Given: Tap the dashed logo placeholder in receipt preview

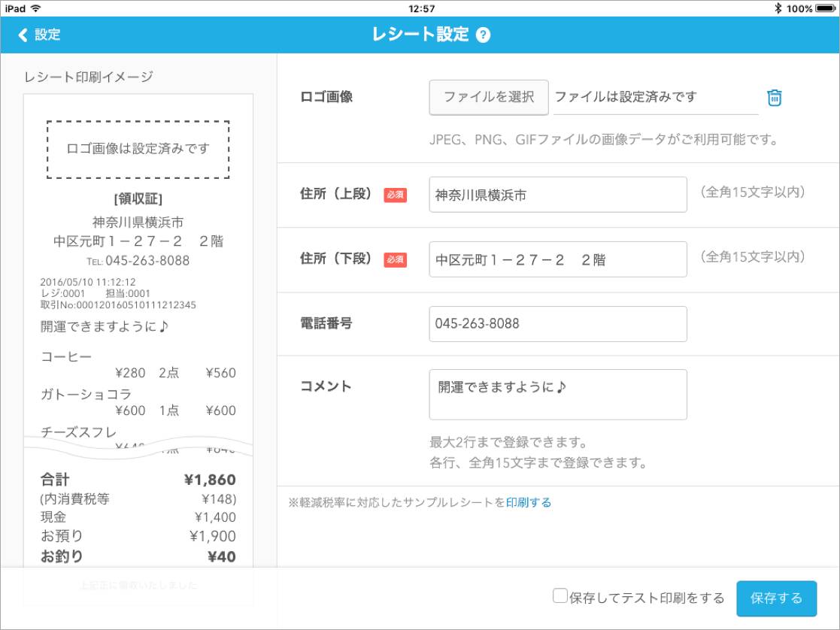Looking at the screenshot, I should tap(138, 149).
